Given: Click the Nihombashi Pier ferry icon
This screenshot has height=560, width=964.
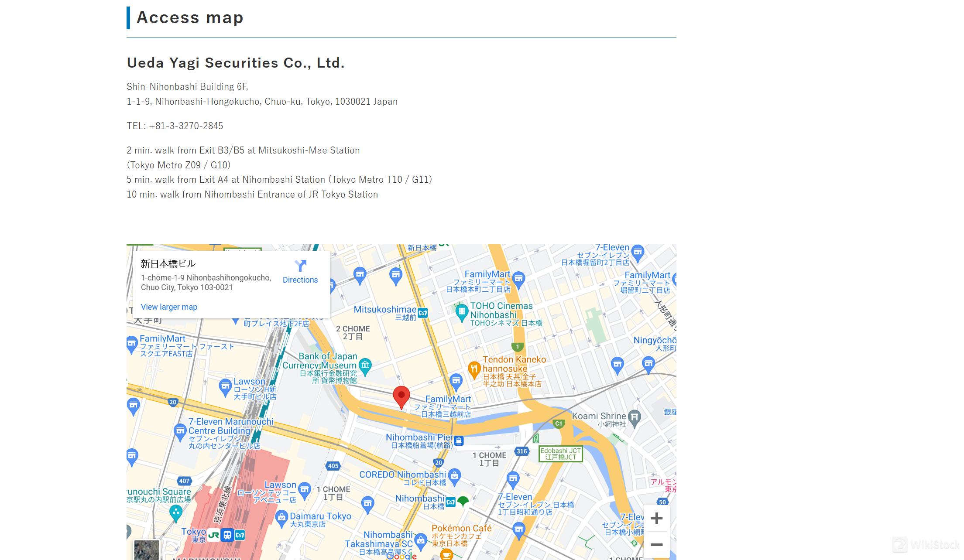Looking at the screenshot, I should coord(459,440).
